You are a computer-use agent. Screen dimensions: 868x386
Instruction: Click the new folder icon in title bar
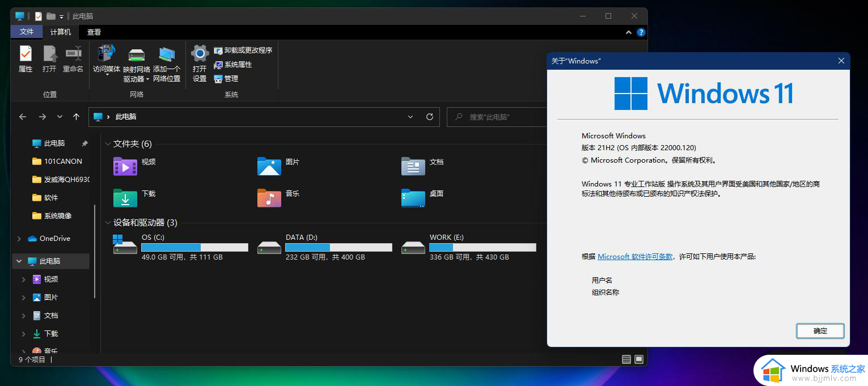pyautogui.click(x=50, y=16)
